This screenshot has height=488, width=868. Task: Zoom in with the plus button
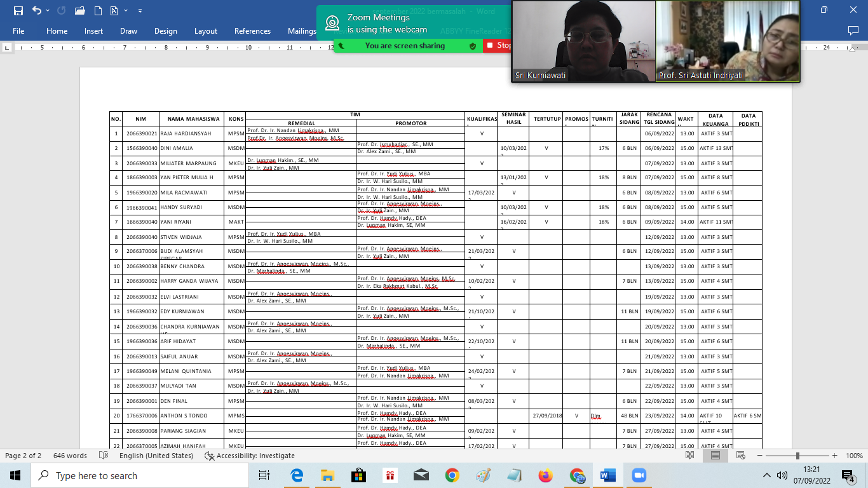834,456
